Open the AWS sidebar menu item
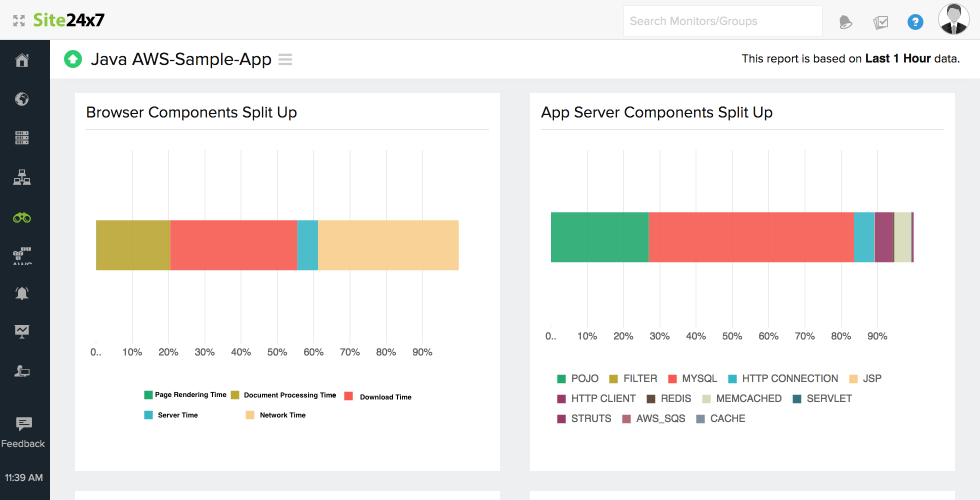 [22, 255]
